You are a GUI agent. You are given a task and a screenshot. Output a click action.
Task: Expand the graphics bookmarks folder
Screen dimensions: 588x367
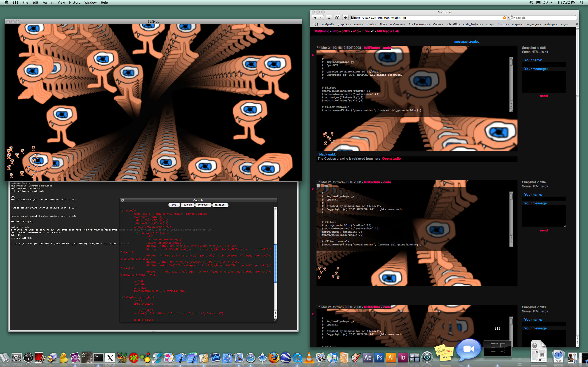pyautogui.click(x=344, y=24)
